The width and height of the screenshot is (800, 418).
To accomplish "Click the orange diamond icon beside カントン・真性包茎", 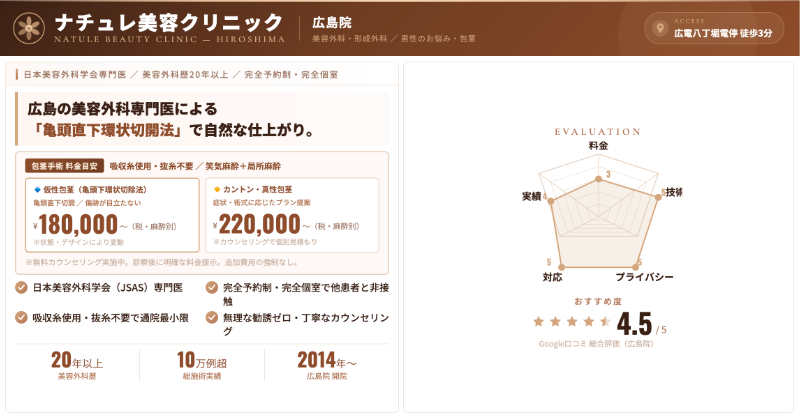I will pyautogui.click(x=217, y=189).
